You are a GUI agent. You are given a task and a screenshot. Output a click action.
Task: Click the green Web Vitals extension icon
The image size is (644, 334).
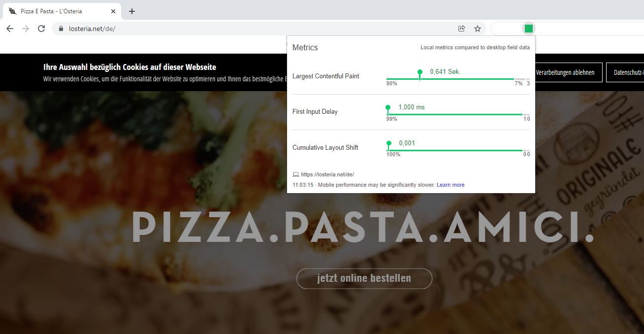click(529, 29)
